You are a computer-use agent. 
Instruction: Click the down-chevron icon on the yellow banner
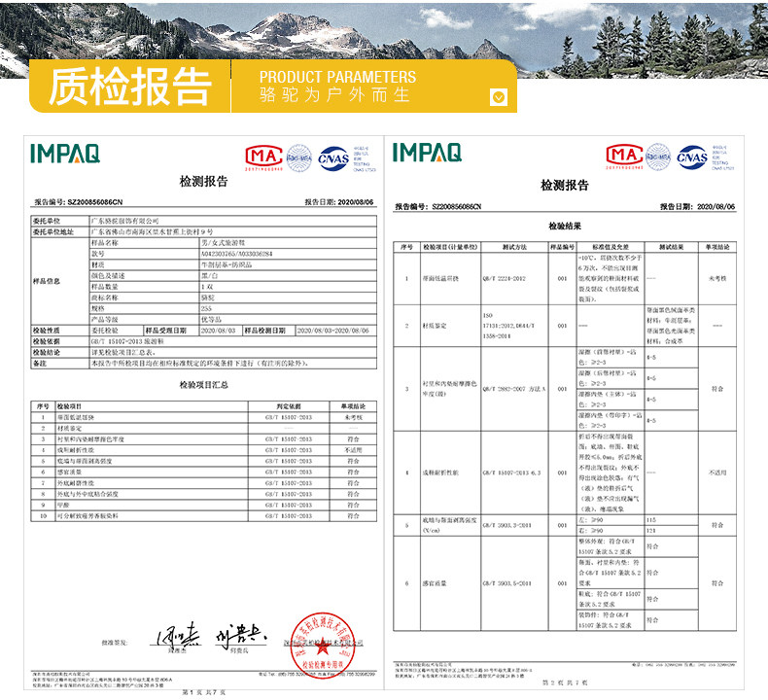pyautogui.click(x=499, y=97)
